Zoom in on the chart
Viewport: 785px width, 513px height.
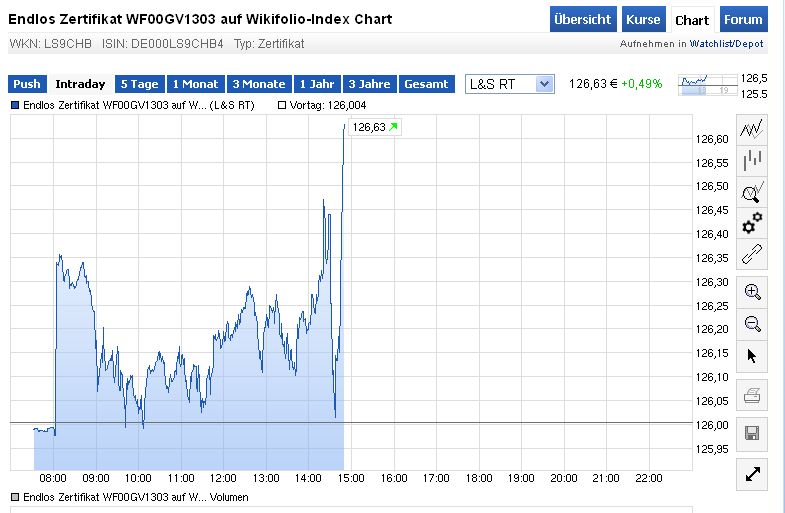point(751,292)
